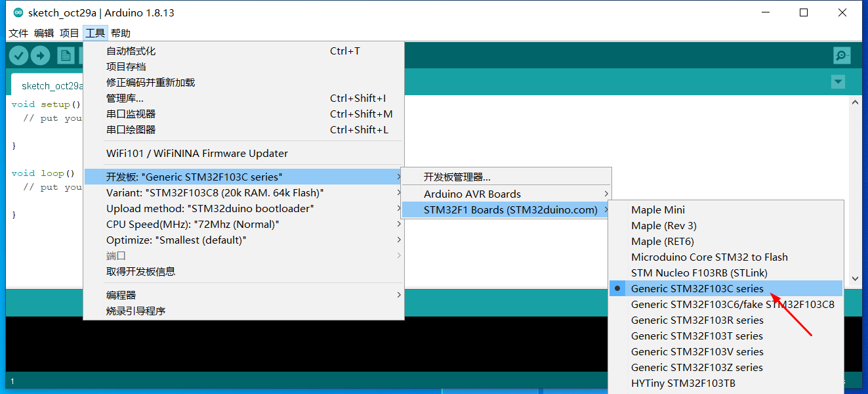Select Generic STM32F103T series board
Image resolution: width=868 pixels, height=394 pixels.
click(726, 336)
